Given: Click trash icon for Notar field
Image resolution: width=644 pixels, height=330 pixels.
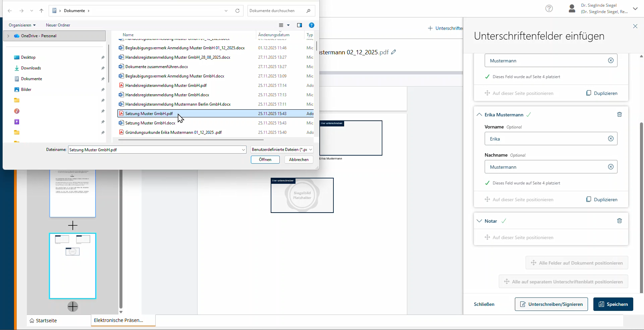Looking at the screenshot, I should (620, 221).
